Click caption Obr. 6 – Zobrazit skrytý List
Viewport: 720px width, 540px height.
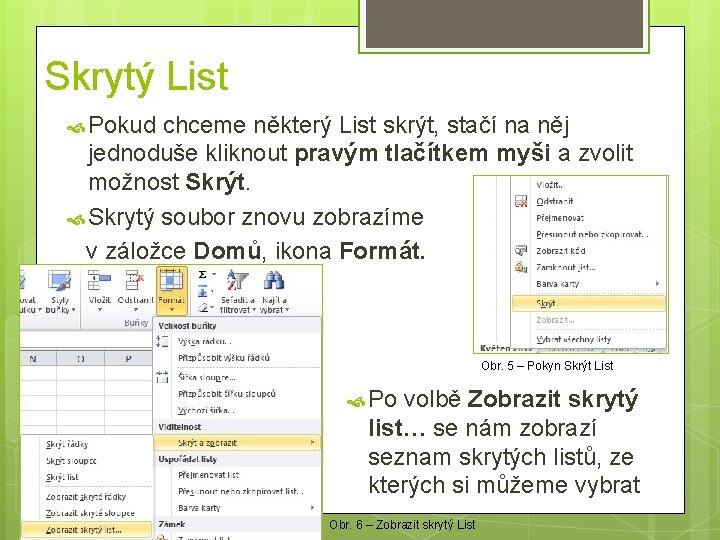tap(402, 524)
